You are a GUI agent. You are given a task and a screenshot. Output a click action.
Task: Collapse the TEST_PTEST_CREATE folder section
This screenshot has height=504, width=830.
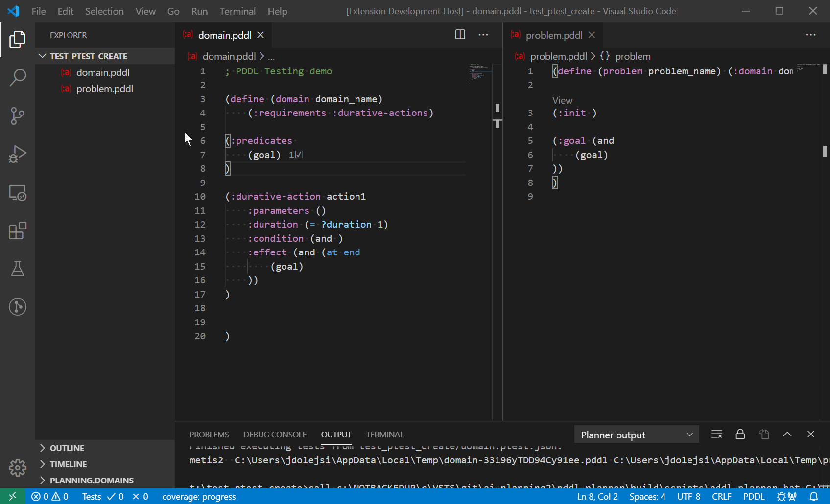[x=105, y=56]
